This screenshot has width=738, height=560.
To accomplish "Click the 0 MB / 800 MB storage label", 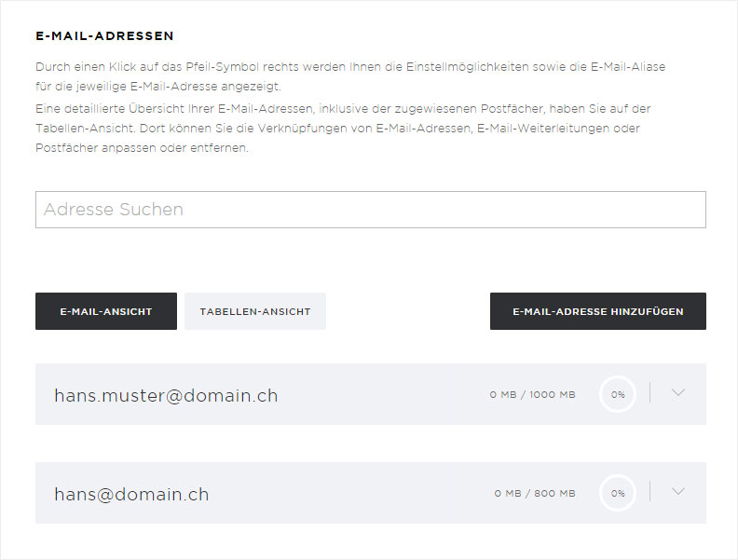I will click(535, 494).
